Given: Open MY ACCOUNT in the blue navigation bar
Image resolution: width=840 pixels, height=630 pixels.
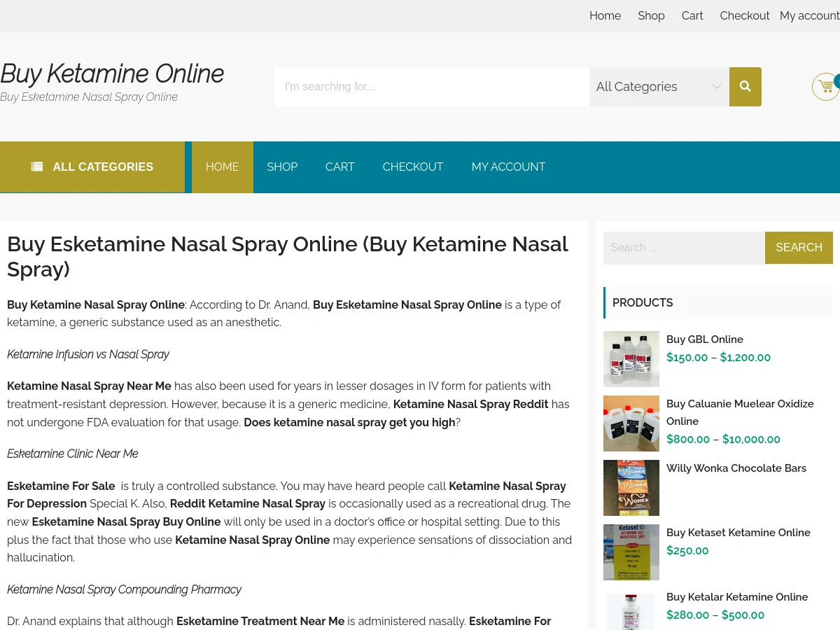Looking at the screenshot, I should tap(508, 167).
